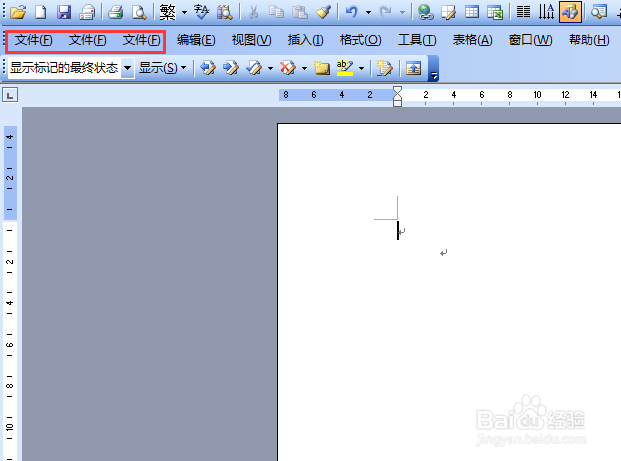The height and width of the screenshot is (461, 621).
Task: Insert a hyperlink with globe icon
Action: tap(425, 12)
